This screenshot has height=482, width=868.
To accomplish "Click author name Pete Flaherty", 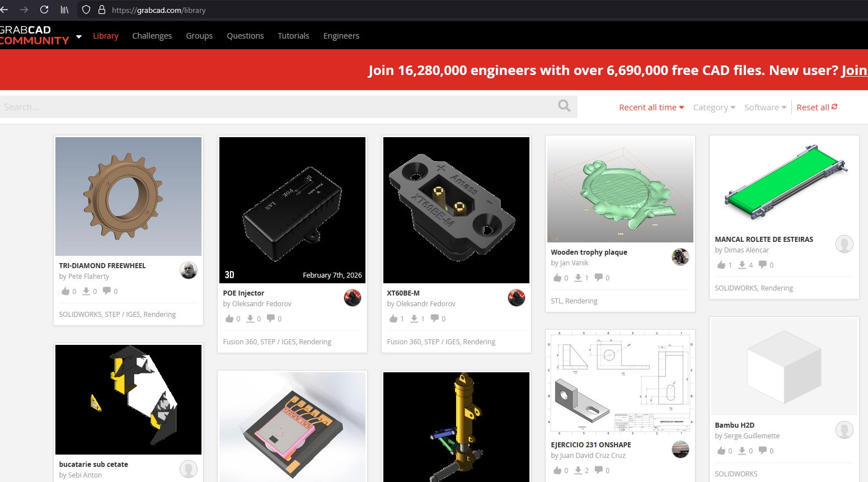I will coord(88,277).
